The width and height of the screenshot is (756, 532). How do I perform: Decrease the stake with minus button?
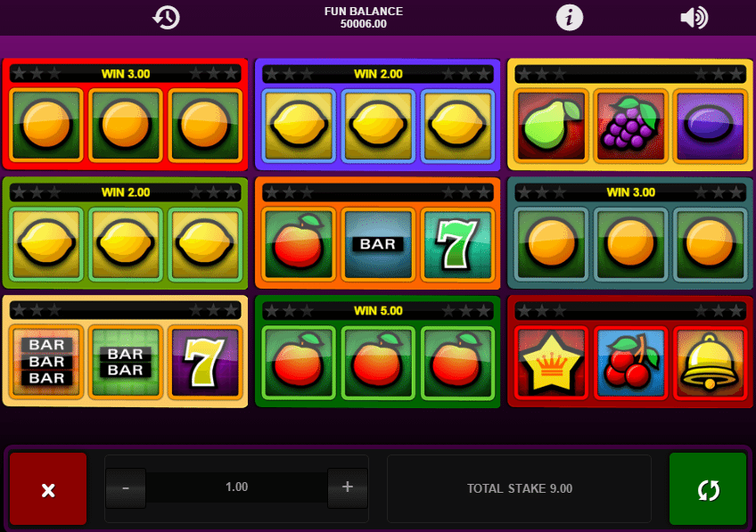tap(126, 487)
